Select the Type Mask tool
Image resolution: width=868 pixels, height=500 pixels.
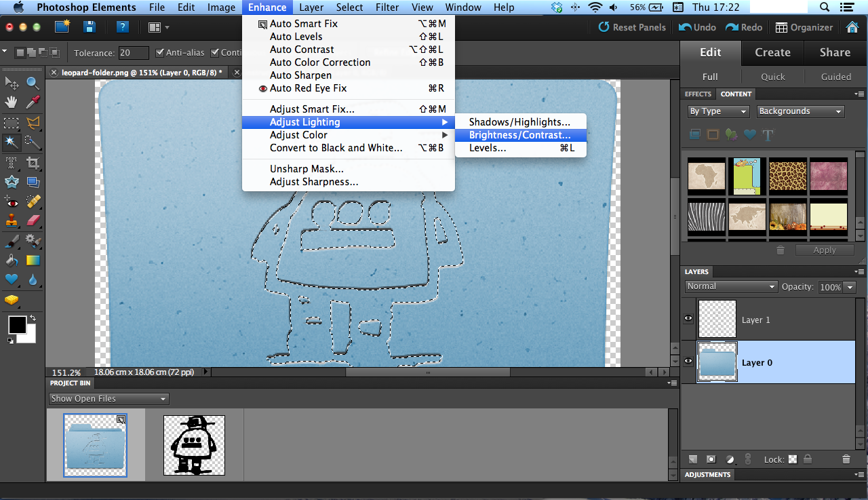pyautogui.click(x=12, y=163)
